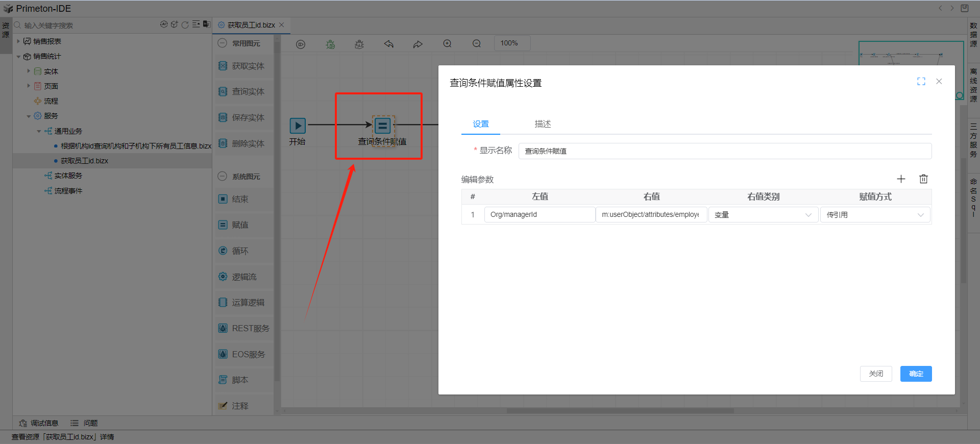
Task: Collapse the 常用图元 palette group
Action: (222, 43)
